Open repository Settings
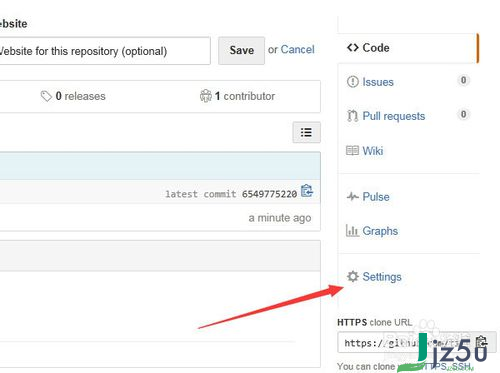 tap(382, 277)
